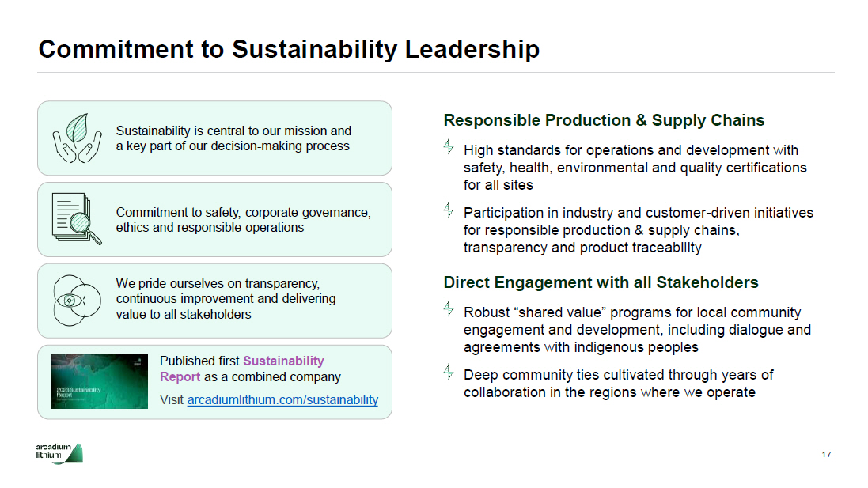The width and height of the screenshot is (868, 488).
Task: Click text 'Commitment to safety, corporate governance'
Action: click(x=243, y=213)
